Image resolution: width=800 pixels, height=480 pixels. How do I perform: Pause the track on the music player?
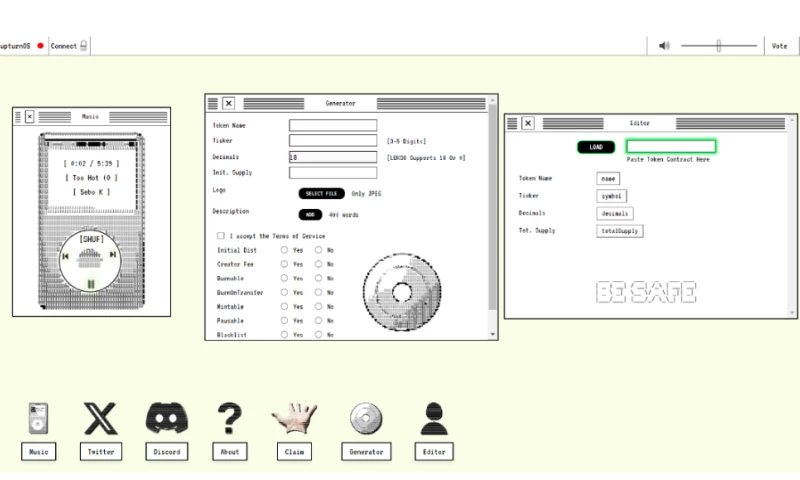pos(91,284)
